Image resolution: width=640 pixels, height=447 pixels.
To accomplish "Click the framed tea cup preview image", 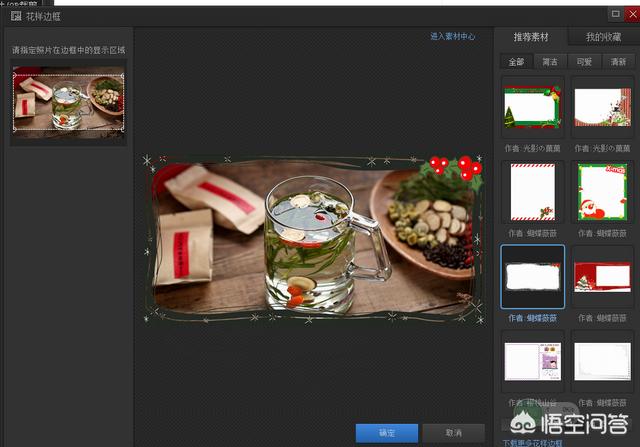I will click(313, 240).
